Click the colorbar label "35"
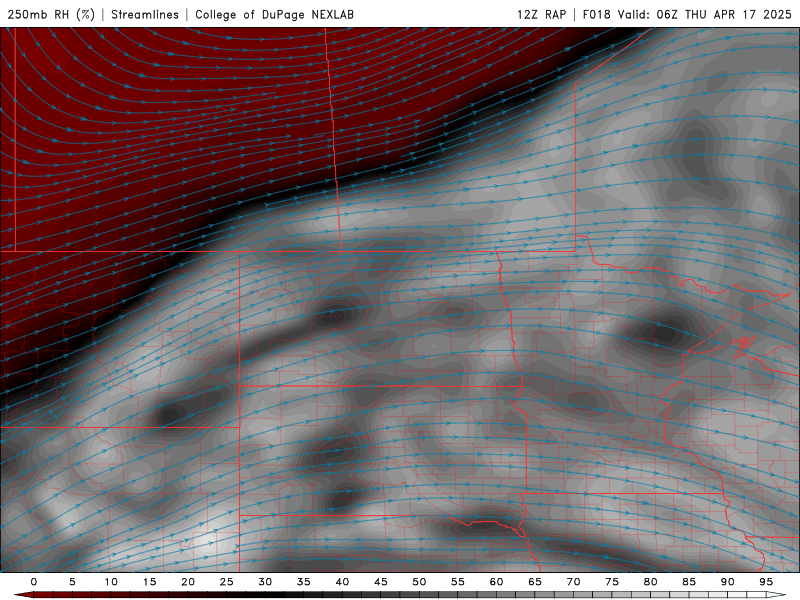Image resolution: width=800 pixels, height=600 pixels. 304,582
